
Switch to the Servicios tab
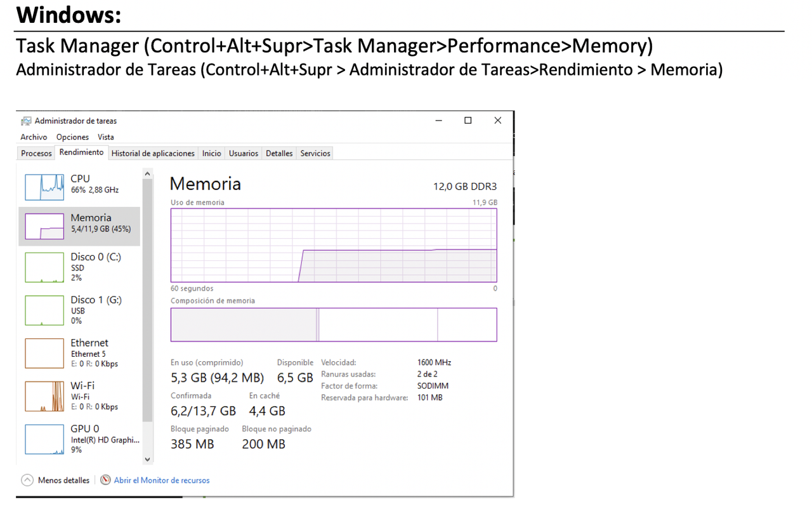coord(316,153)
